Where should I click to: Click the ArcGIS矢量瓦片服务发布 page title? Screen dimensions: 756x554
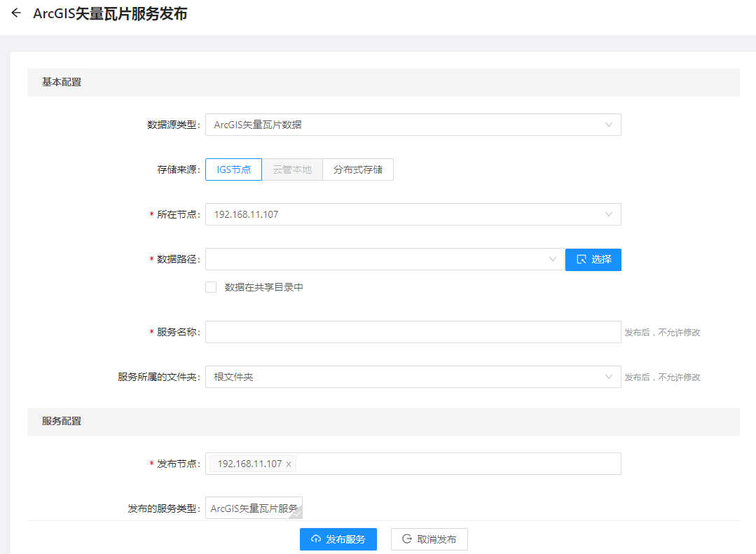(110, 13)
